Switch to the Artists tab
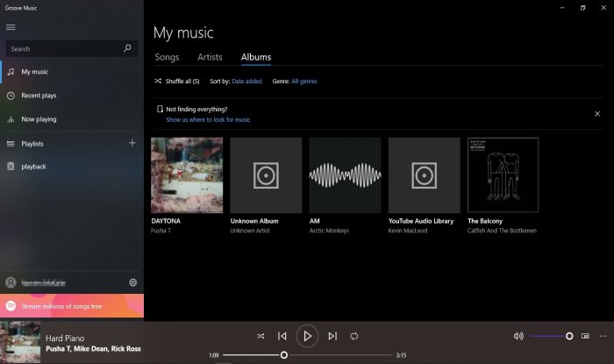 pos(210,57)
